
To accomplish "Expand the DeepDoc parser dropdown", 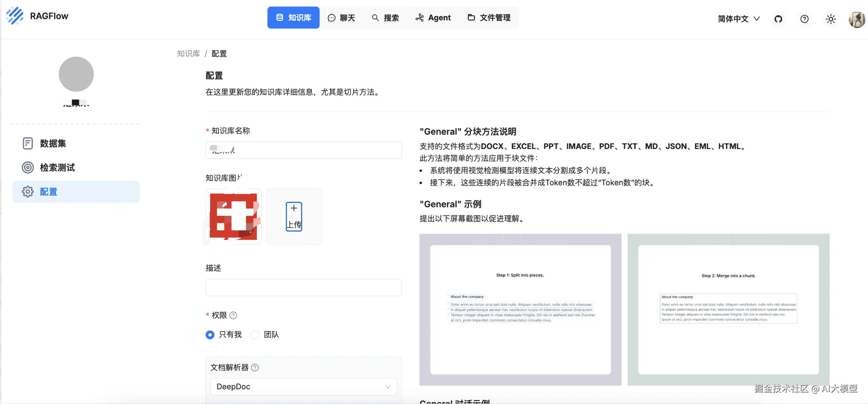I will point(303,387).
